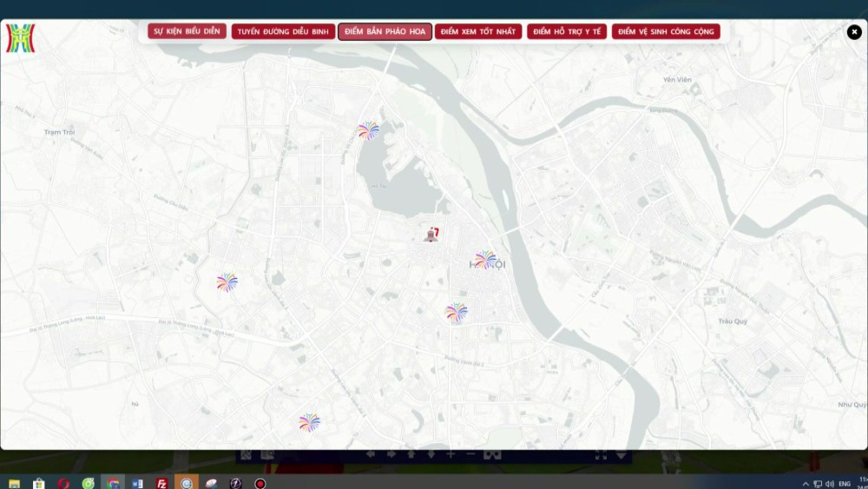Screen dimensions: 868x489
Task: Click Điểm Vệ Sinh Công Cộng button
Action: coord(666,31)
